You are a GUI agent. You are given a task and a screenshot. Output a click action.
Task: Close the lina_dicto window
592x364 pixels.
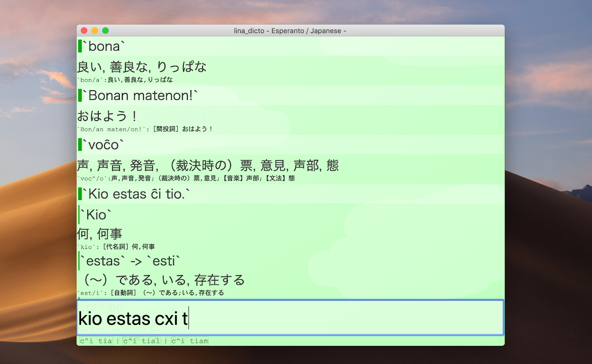[84, 31]
